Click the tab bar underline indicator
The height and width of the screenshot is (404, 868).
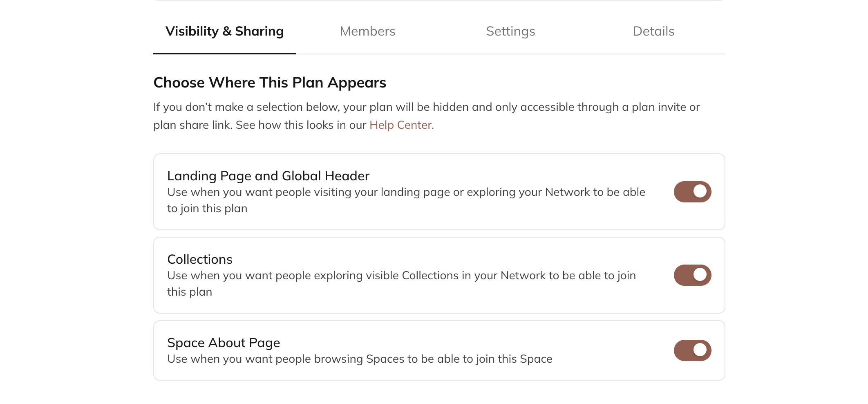[x=224, y=53]
